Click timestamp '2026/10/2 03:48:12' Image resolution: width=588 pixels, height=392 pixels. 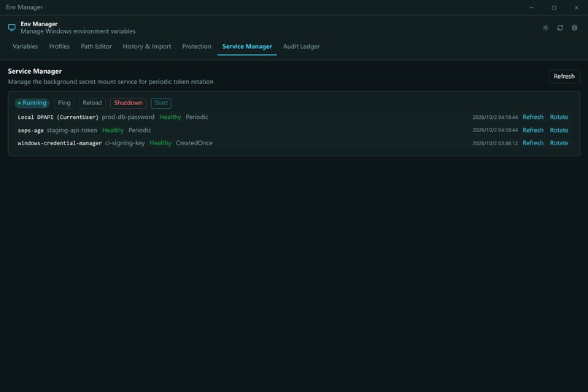click(495, 143)
